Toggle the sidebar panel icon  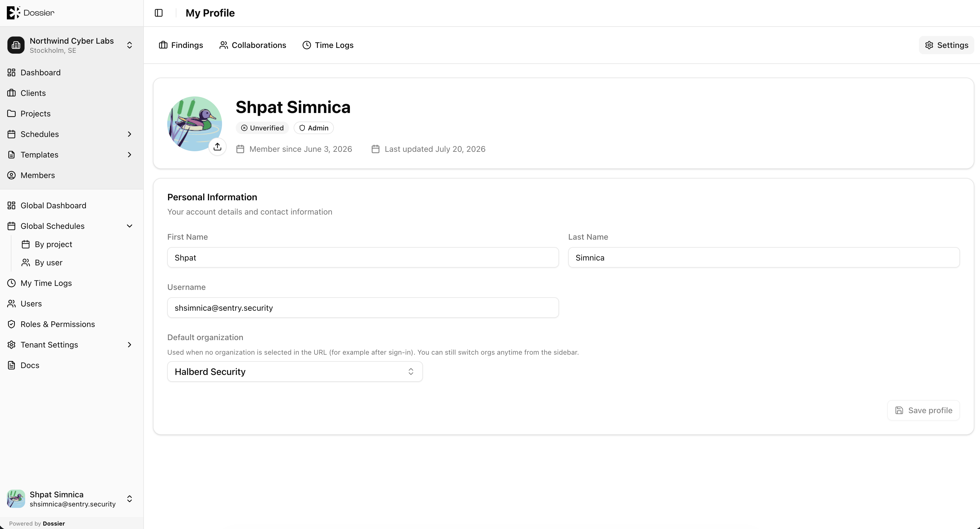159,13
